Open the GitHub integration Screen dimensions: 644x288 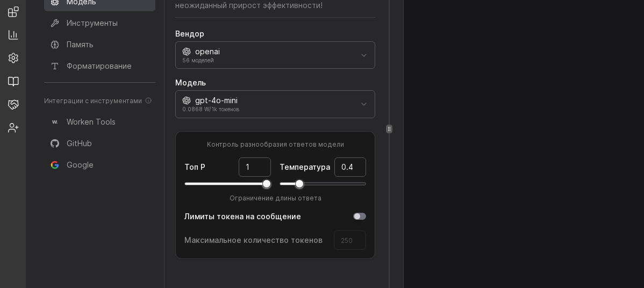79,143
